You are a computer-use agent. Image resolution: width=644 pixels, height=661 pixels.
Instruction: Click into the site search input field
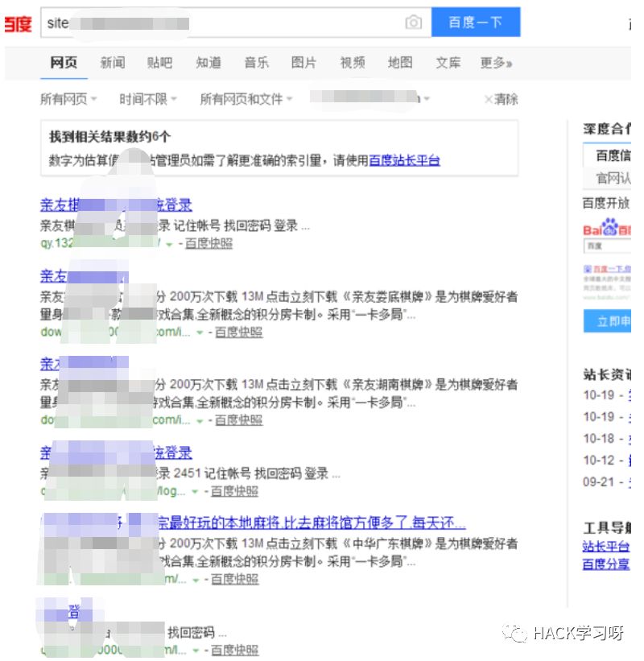pos(236,23)
